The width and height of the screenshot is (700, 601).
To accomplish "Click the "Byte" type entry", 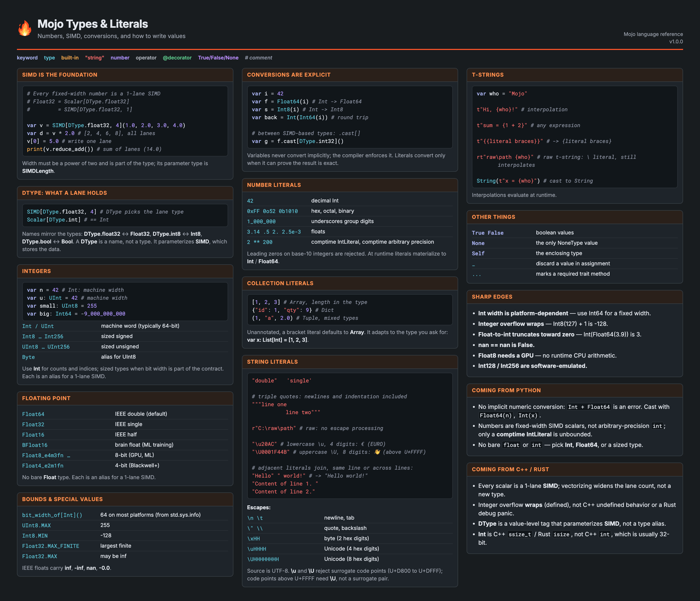I will point(28,357).
